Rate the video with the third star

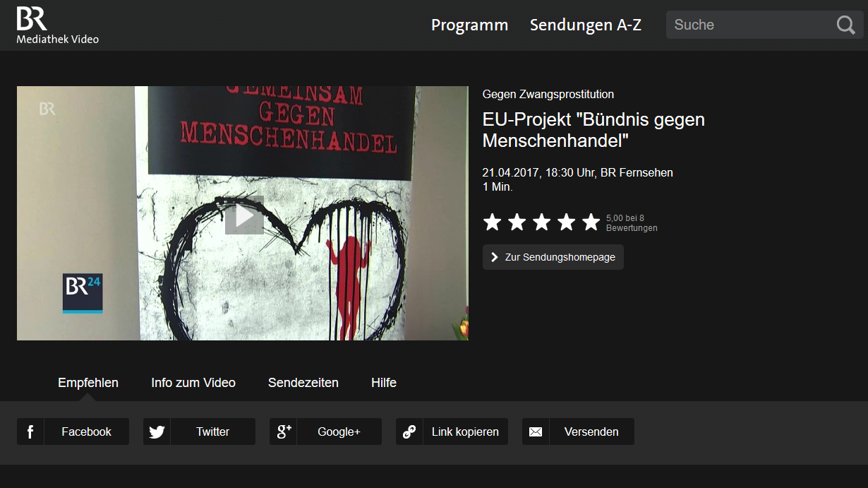click(541, 222)
